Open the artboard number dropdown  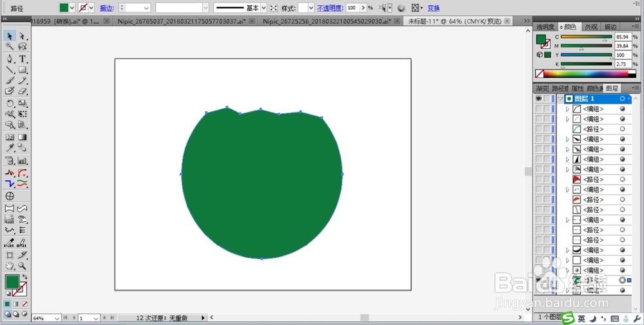96,318
